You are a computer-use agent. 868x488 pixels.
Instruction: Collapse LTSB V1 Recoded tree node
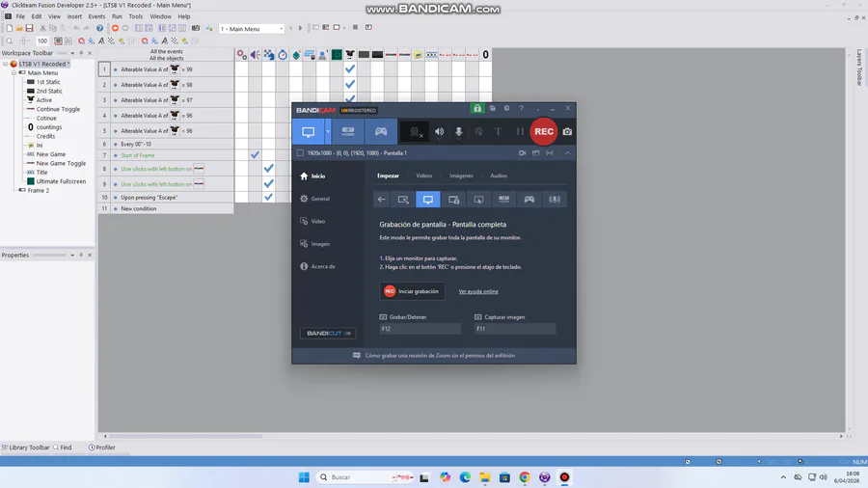point(6,65)
